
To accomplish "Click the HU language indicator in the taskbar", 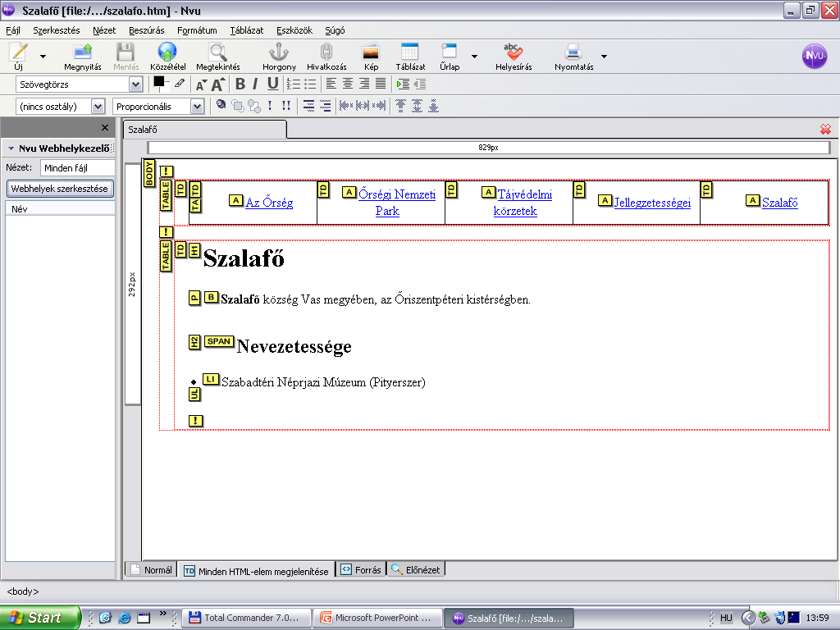I will click(x=726, y=618).
